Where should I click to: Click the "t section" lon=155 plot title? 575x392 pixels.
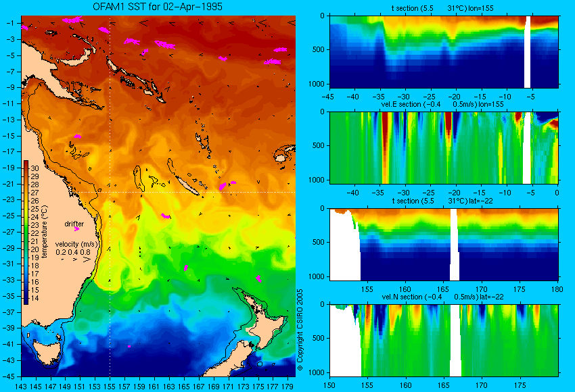442,8
